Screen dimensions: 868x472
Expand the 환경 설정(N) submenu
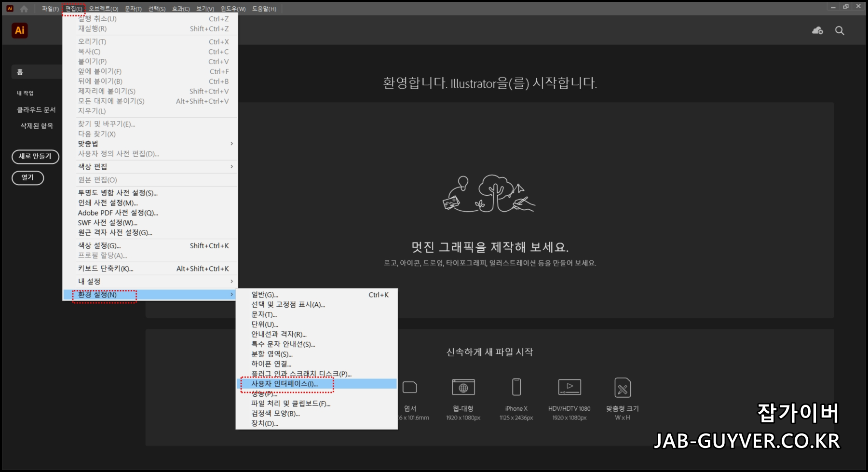[150, 295]
